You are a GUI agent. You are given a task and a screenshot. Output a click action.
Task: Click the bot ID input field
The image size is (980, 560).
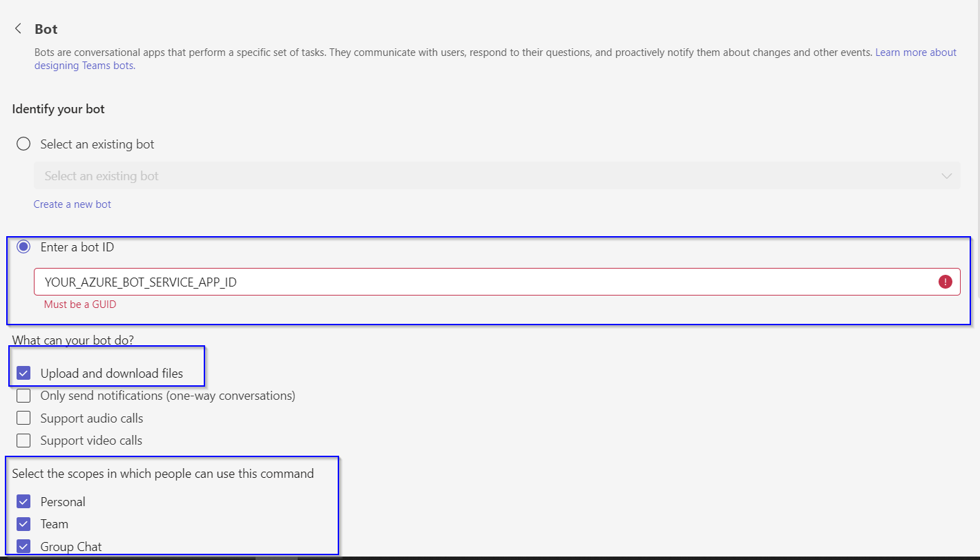(497, 282)
